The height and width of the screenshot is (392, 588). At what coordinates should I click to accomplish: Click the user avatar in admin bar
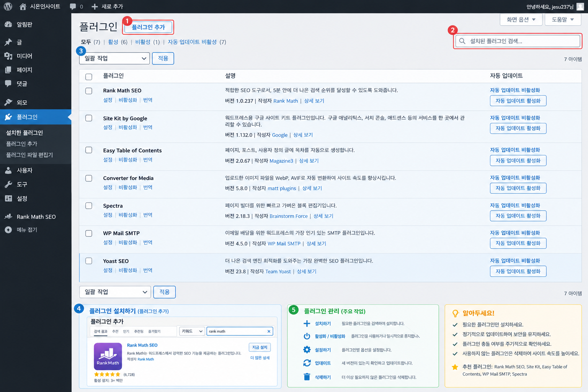580,7
